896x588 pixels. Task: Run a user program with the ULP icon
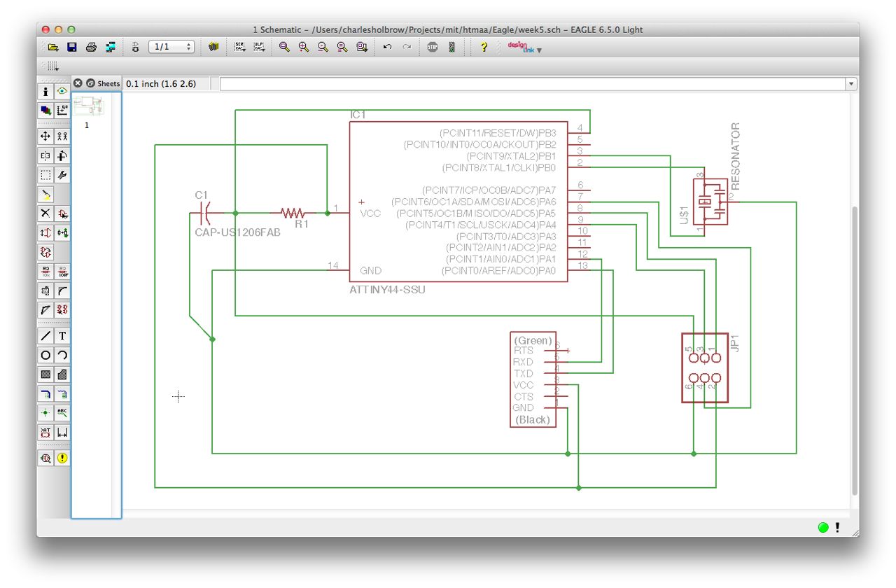tap(259, 47)
